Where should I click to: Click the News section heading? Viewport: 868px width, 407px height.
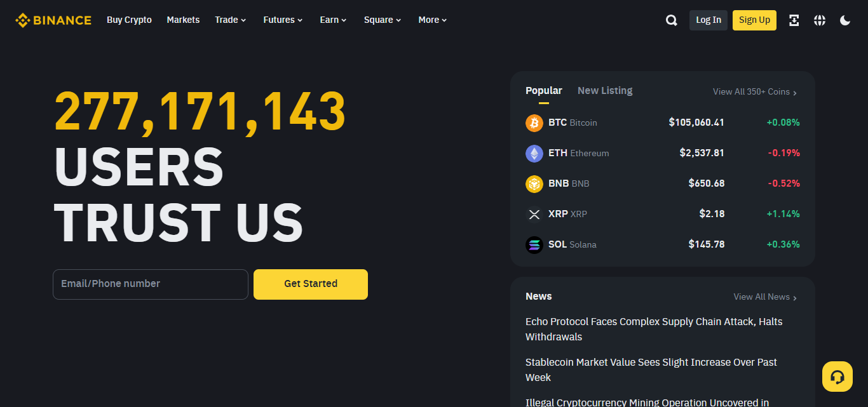point(539,297)
